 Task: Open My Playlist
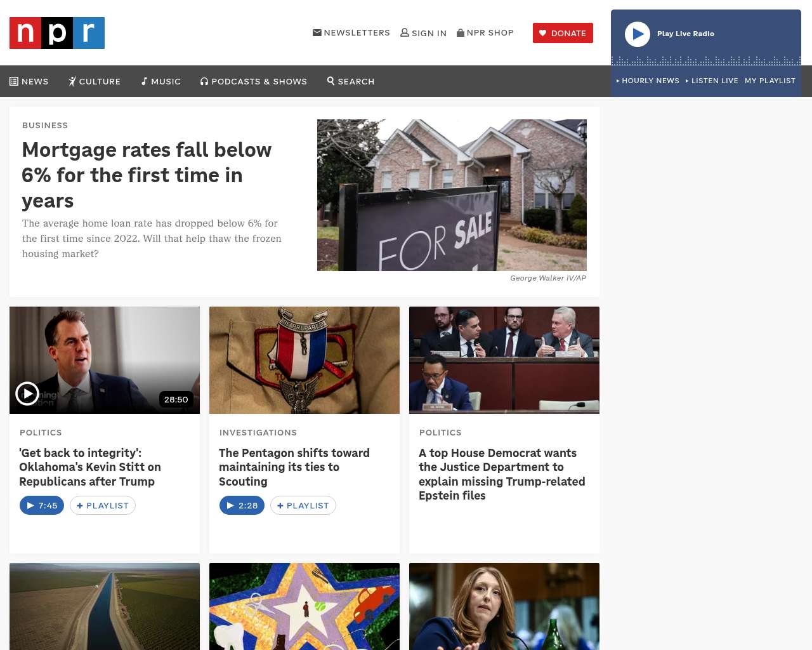(769, 81)
